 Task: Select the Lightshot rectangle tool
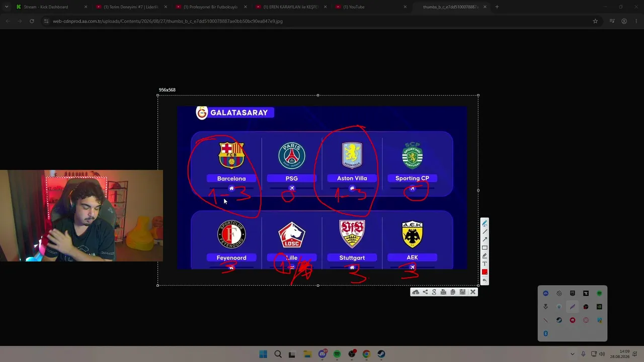click(485, 248)
